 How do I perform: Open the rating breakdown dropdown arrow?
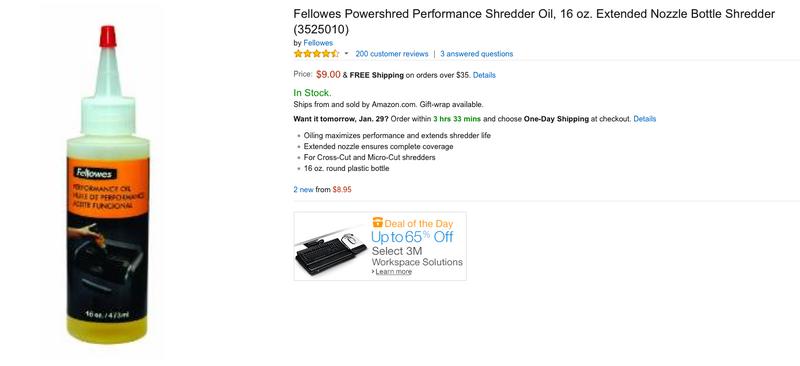coord(346,54)
